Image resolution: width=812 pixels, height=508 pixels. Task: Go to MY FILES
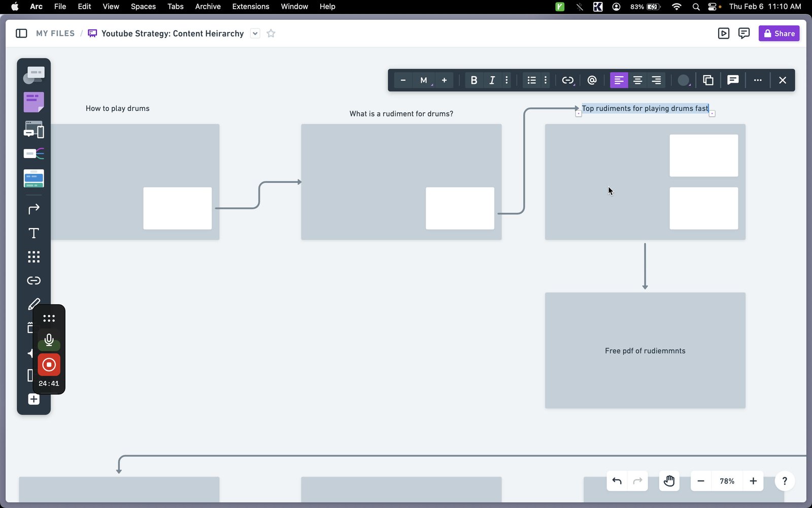55,34
